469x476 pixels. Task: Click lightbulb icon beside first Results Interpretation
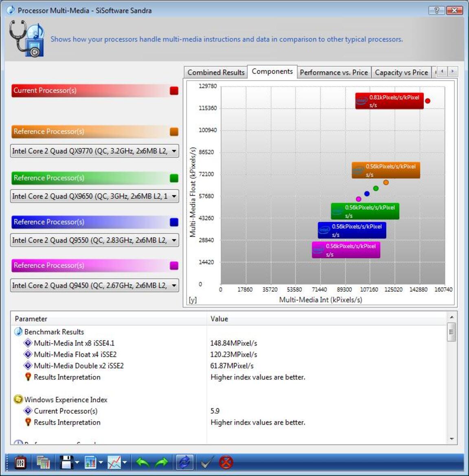(28, 377)
